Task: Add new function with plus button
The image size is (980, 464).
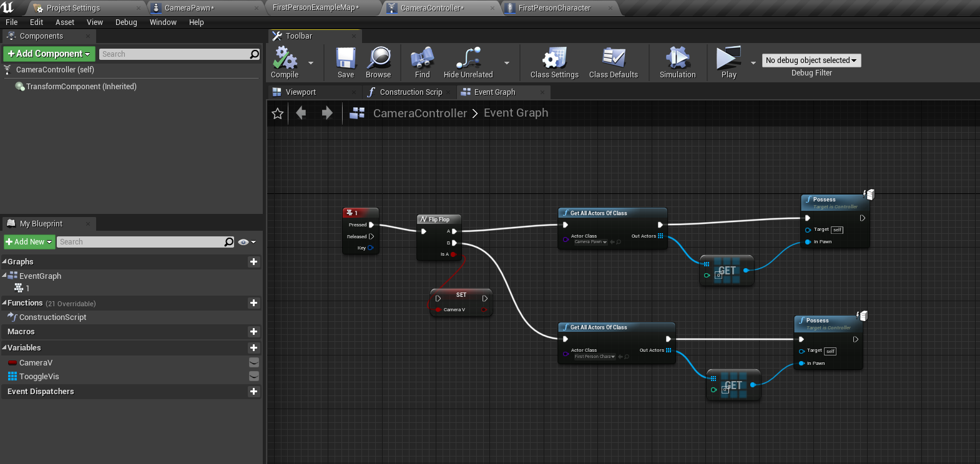Action: click(x=253, y=303)
